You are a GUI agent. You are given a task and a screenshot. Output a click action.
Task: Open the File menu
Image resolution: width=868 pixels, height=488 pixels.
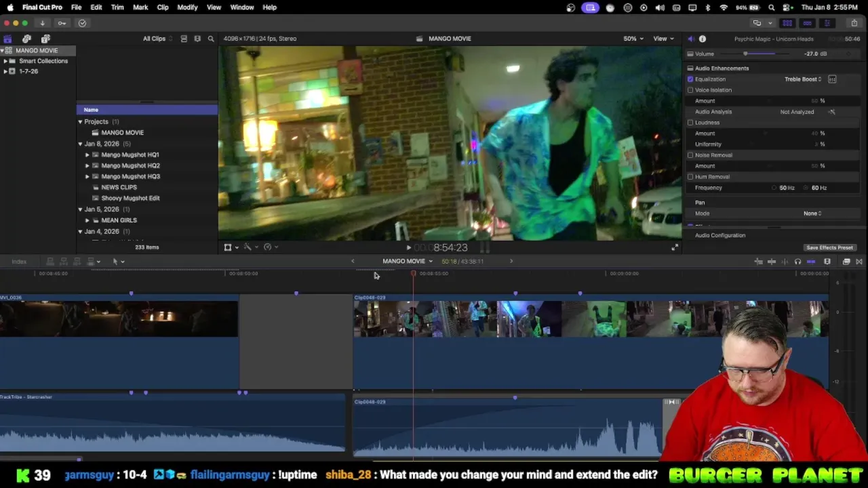76,7
